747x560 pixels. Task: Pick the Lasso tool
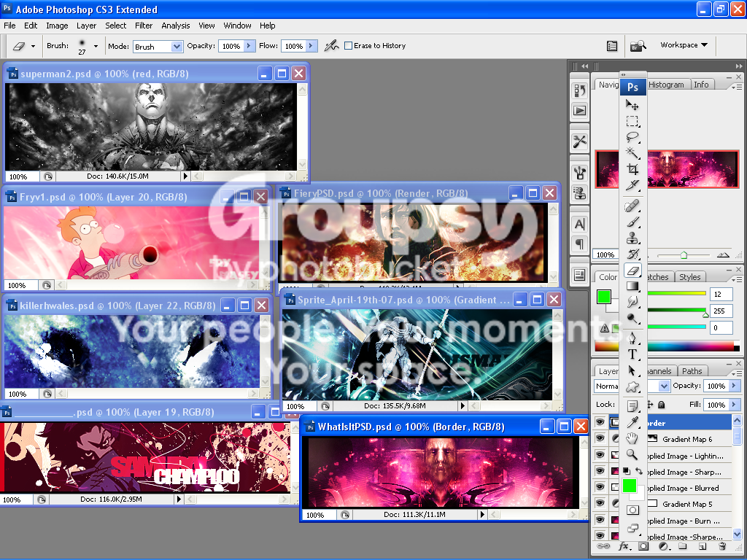tap(632, 137)
